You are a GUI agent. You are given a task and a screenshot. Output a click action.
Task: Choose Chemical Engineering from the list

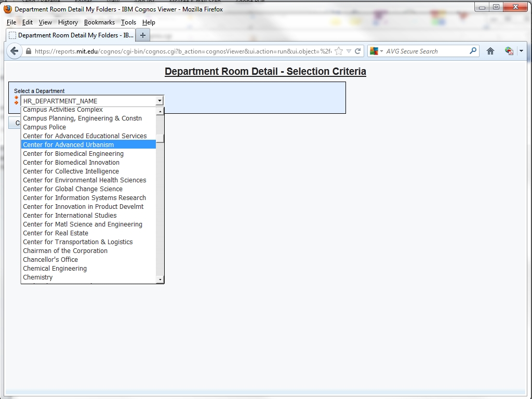pos(55,269)
